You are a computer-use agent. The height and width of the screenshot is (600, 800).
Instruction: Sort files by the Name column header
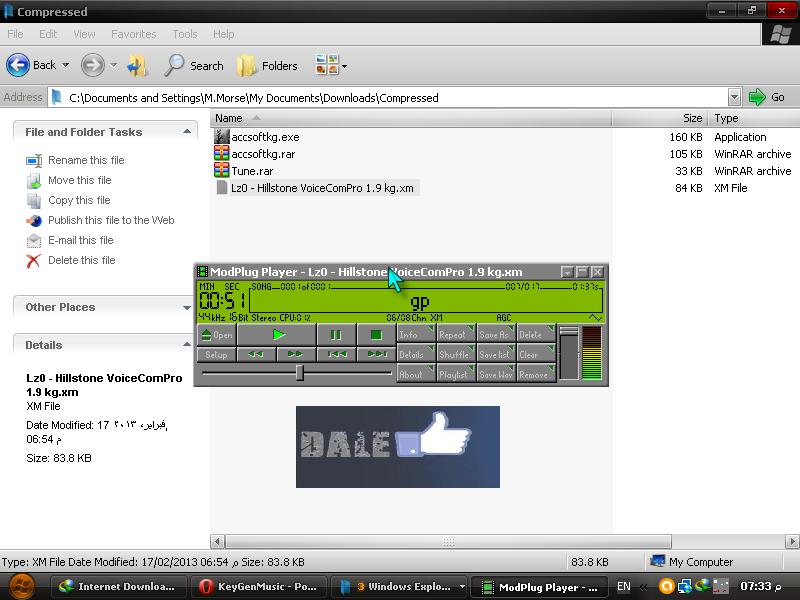click(x=411, y=118)
